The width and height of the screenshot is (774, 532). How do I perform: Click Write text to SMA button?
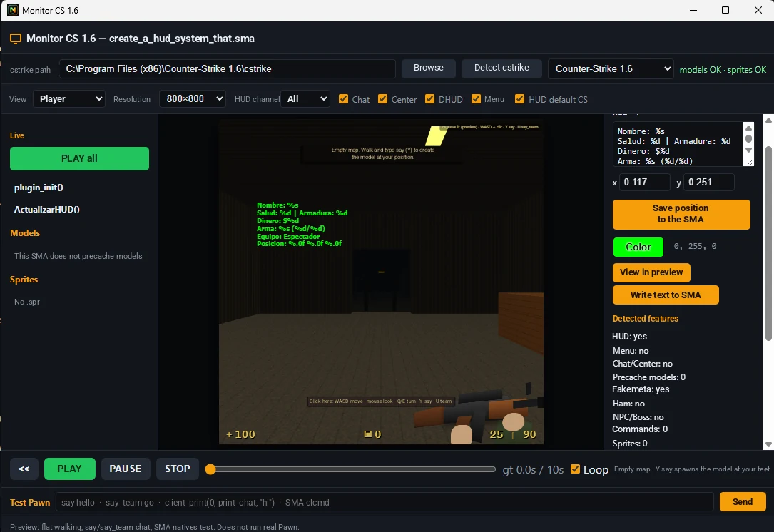point(666,295)
